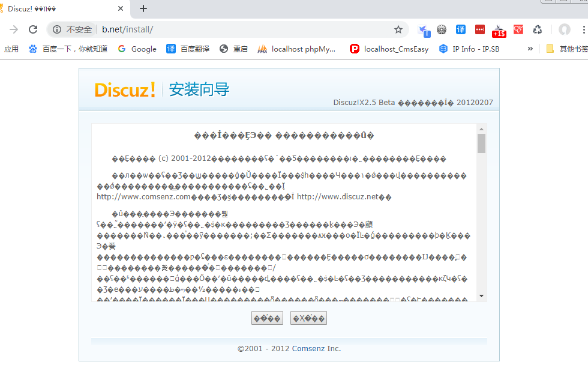The width and height of the screenshot is (588, 365).
Task: Click the http://www.comsenz.com URL text
Action: [143, 196]
